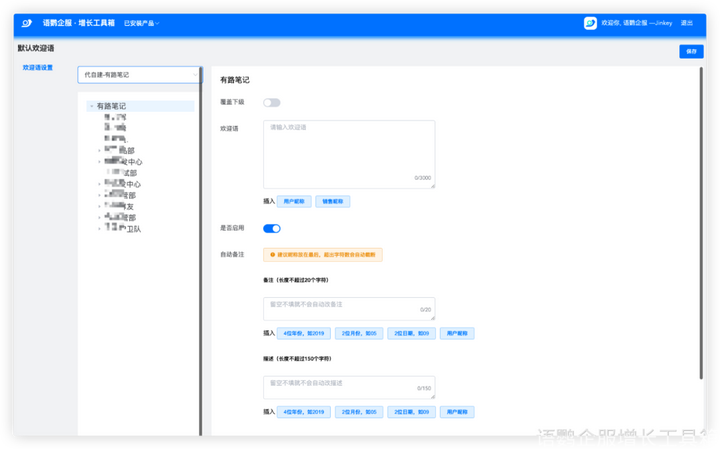Click the orange warning icon in 自动备注 notice
Viewport: 720px width, 449px height.
[x=272, y=255]
